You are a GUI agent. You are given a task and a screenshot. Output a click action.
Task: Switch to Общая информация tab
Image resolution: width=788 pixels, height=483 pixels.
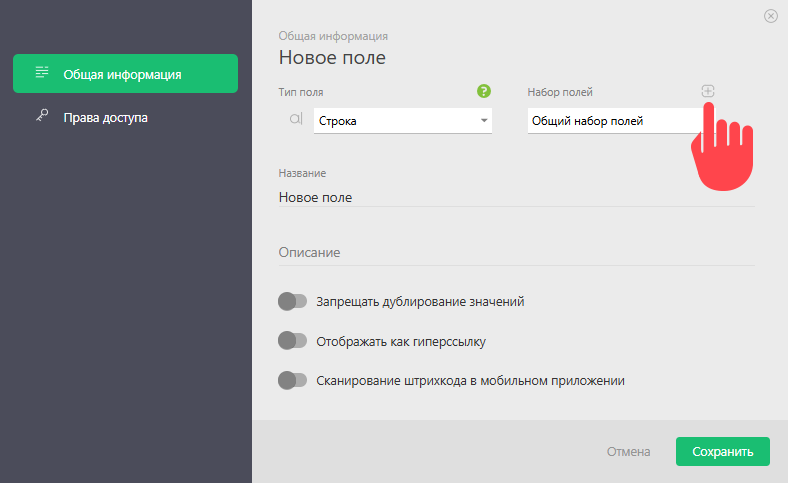[x=125, y=73]
